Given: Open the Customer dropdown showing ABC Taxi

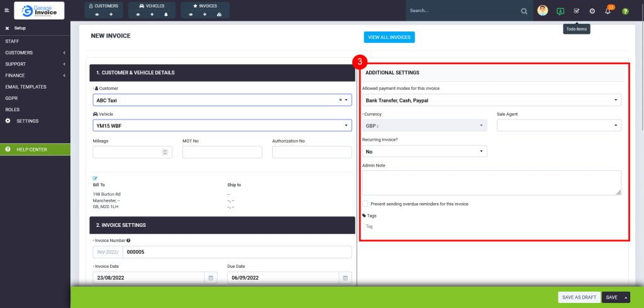Looking at the screenshot, I should (222, 100).
